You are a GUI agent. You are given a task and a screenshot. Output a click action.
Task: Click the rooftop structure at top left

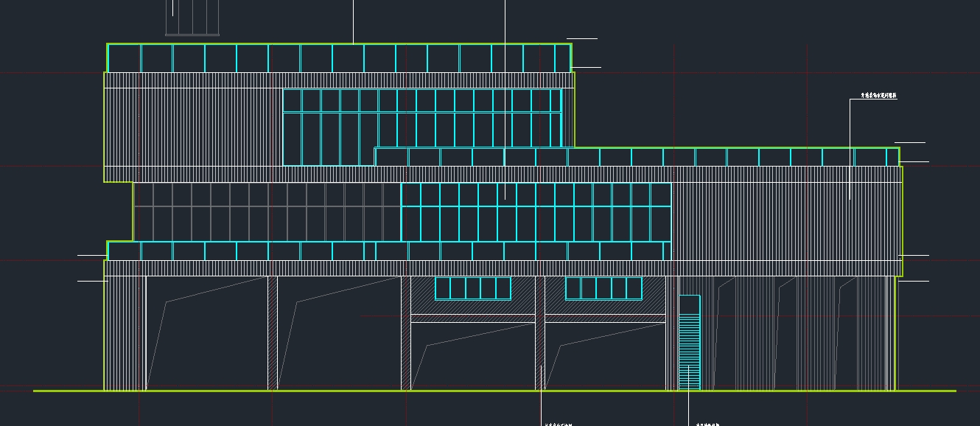coord(192,18)
